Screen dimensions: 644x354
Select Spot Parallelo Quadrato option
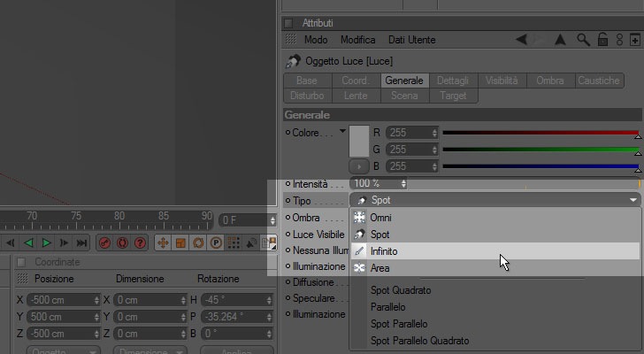(419, 341)
